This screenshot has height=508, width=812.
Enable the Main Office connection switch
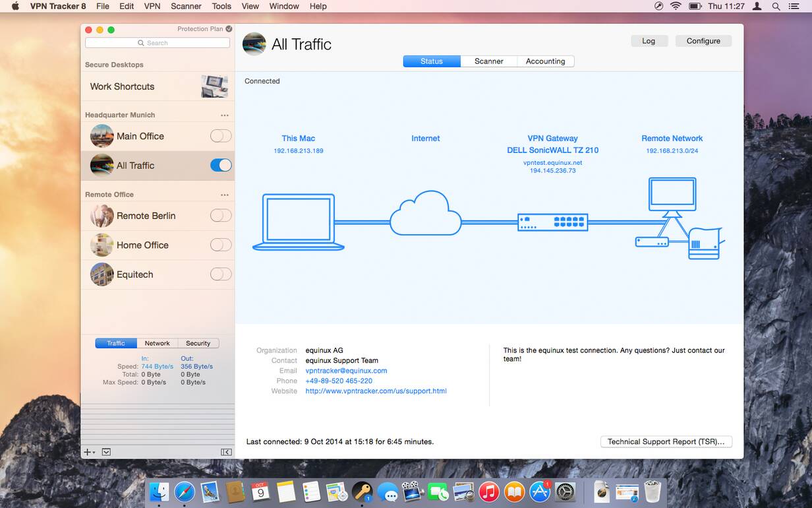(x=221, y=136)
